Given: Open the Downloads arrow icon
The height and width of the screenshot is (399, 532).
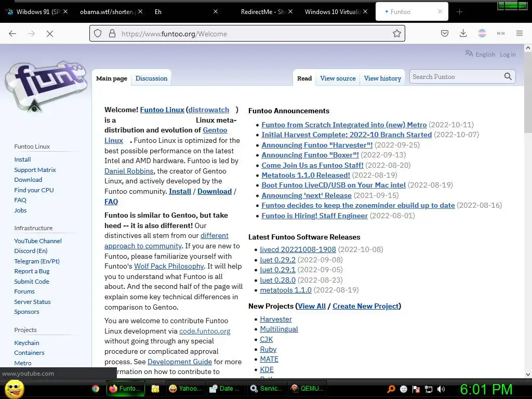Looking at the screenshot, I should coord(463,33).
